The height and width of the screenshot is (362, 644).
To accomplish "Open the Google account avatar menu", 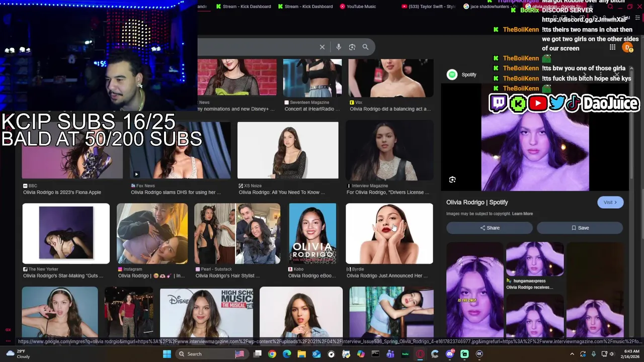I will click(x=627, y=47).
